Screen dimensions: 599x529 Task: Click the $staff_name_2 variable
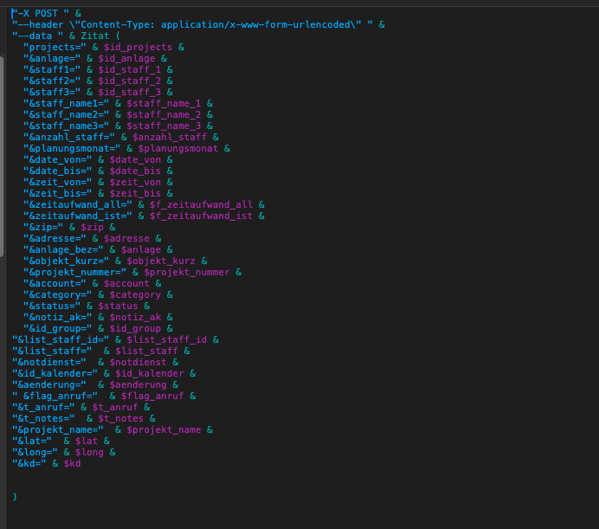pos(164,115)
